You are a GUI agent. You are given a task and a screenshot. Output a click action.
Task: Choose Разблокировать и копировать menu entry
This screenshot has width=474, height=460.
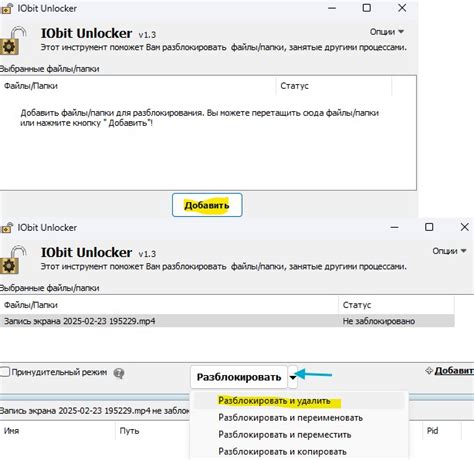point(282,452)
